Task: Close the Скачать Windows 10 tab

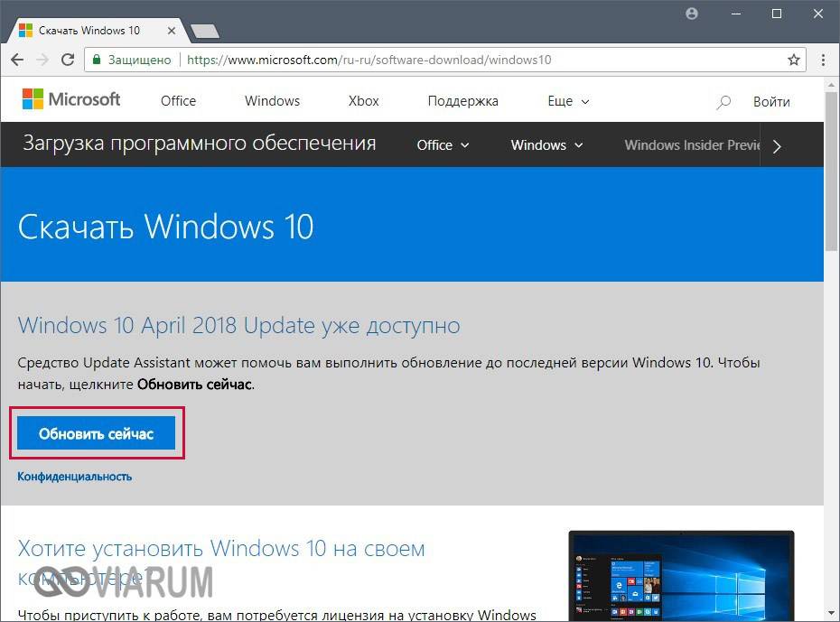Action: click(172, 31)
